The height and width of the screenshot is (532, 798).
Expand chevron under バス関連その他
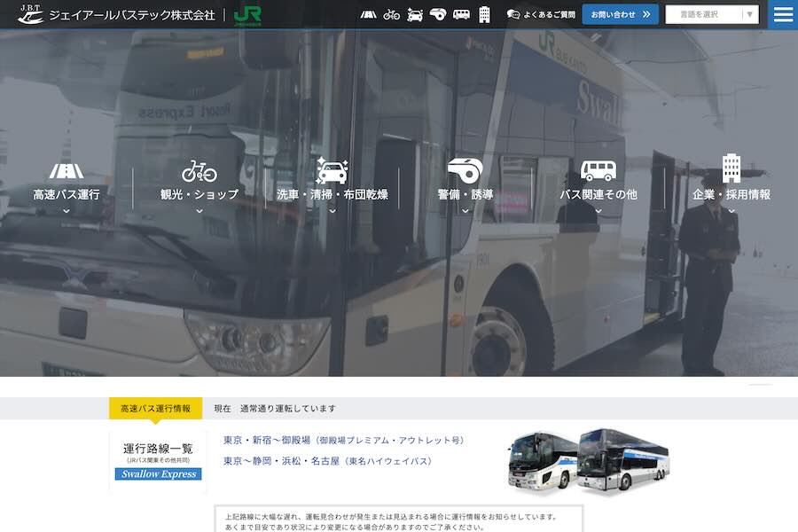[x=598, y=211]
